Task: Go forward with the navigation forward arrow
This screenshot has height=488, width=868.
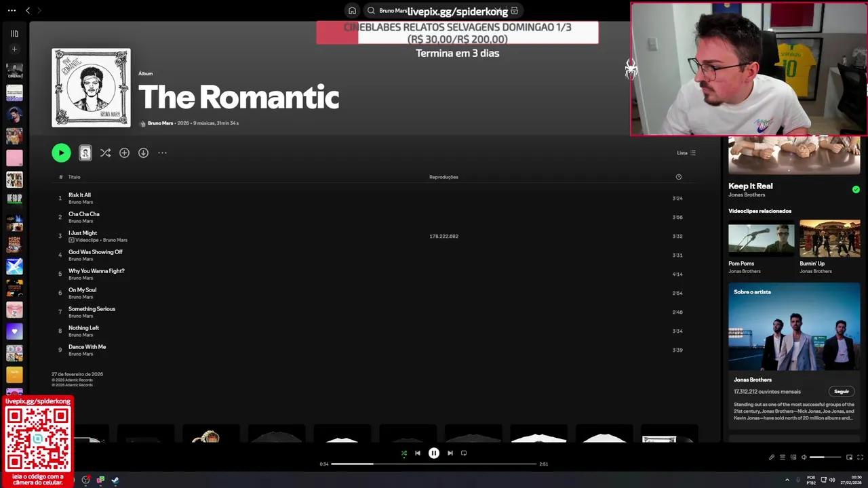Action: (39, 10)
